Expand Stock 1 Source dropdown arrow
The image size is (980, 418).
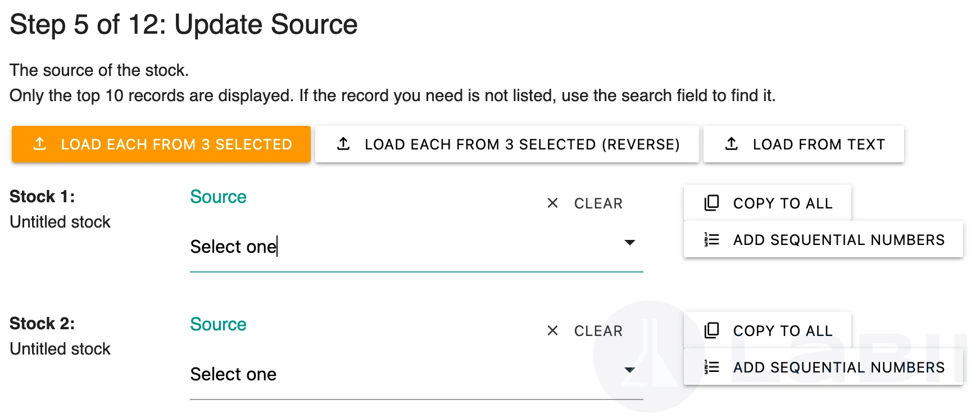pyautogui.click(x=629, y=243)
